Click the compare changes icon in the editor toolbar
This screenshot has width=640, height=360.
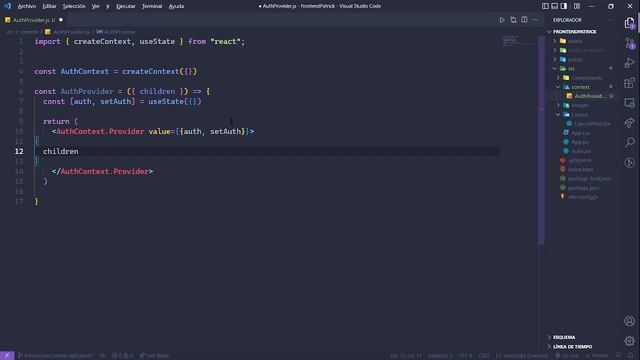click(513, 20)
